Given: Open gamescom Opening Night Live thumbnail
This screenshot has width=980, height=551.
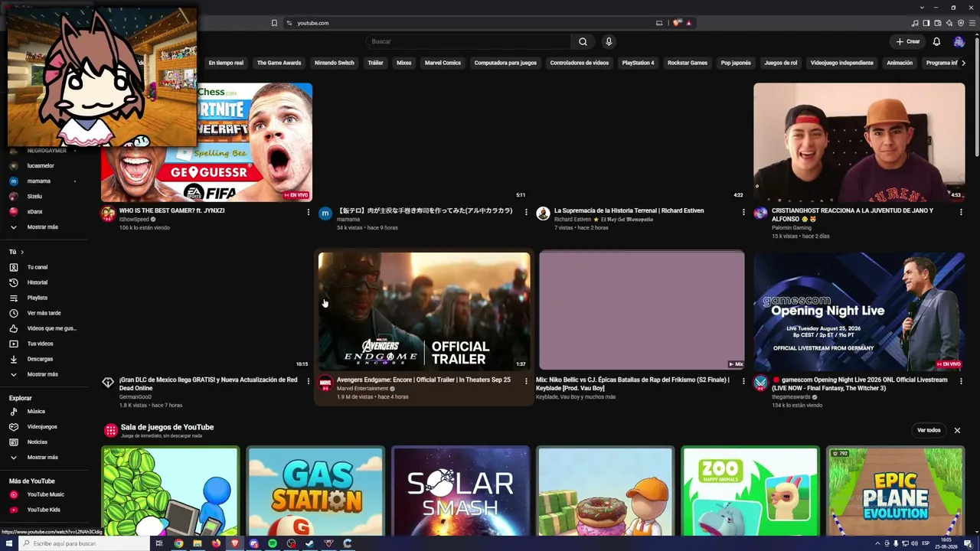Looking at the screenshot, I should [859, 311].
